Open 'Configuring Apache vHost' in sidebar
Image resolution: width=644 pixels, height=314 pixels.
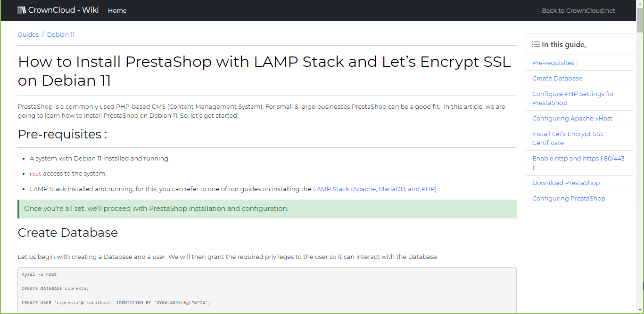tap(572, 118)
